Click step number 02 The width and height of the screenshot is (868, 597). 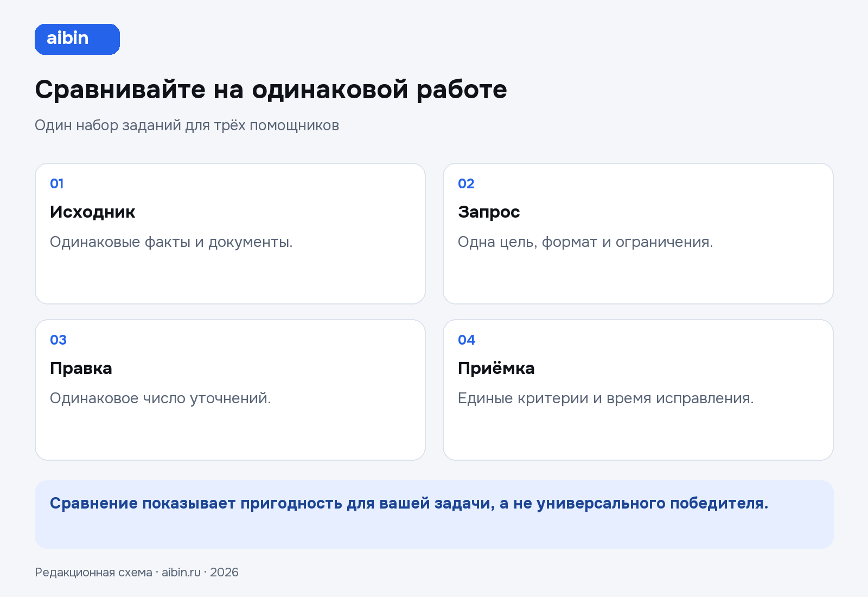coord(466,183)
